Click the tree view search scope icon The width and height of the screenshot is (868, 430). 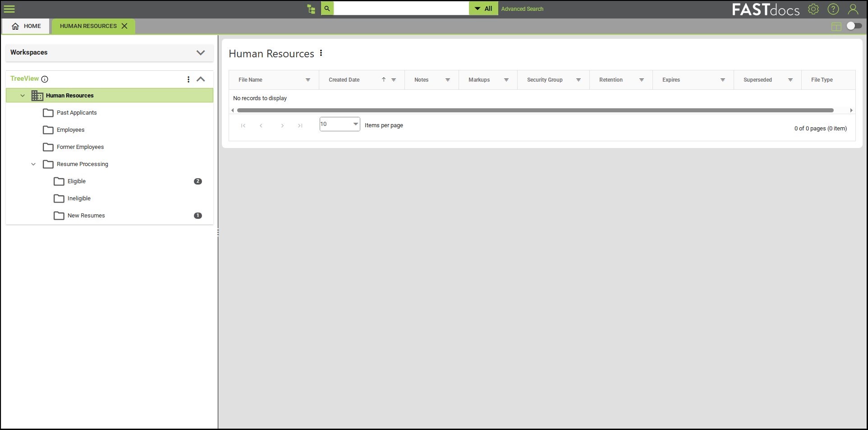311,9
